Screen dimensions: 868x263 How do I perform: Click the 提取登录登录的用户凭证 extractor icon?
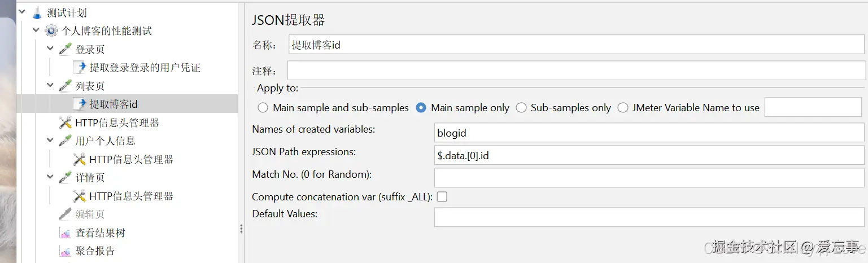(x=80, y=68)
